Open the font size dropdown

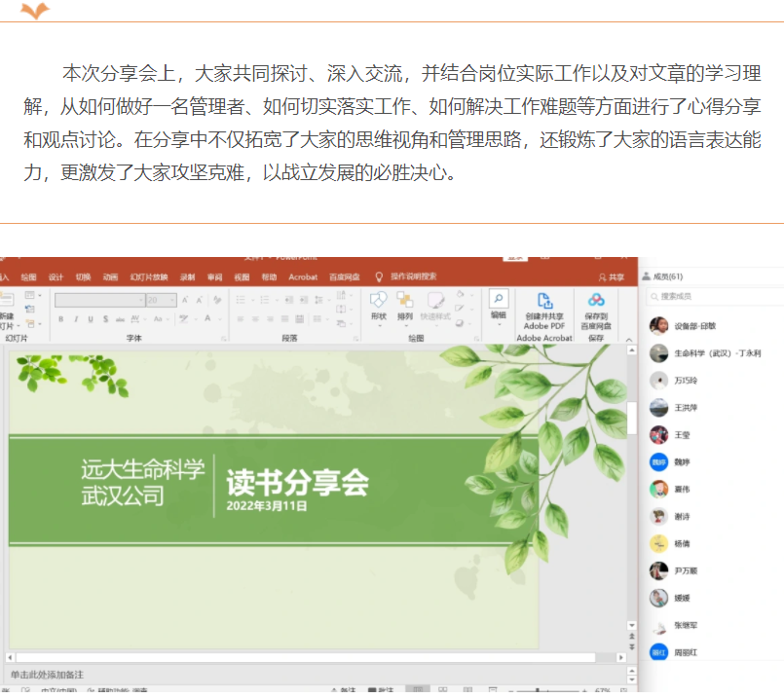tap(161, 301)
